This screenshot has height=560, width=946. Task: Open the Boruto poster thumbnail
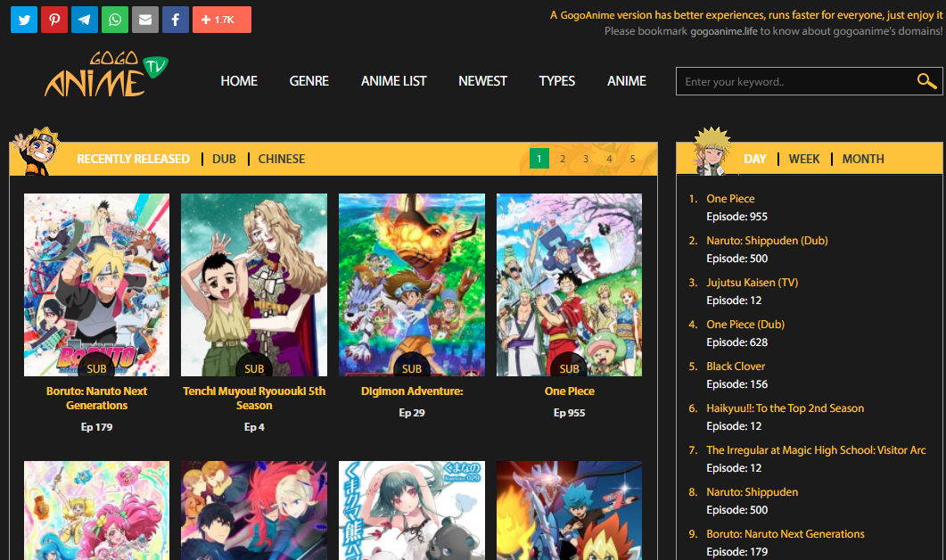96,284
